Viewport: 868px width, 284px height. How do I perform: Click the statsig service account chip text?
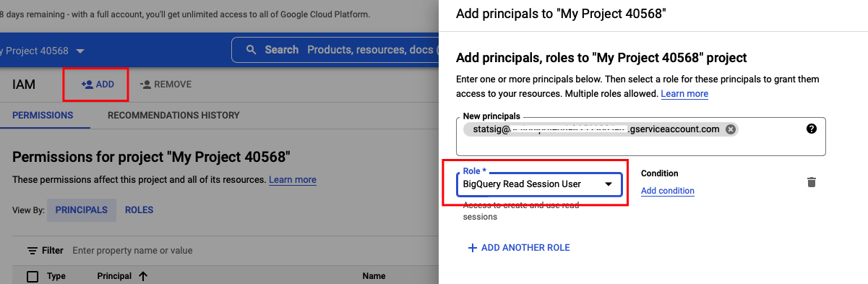596,129
